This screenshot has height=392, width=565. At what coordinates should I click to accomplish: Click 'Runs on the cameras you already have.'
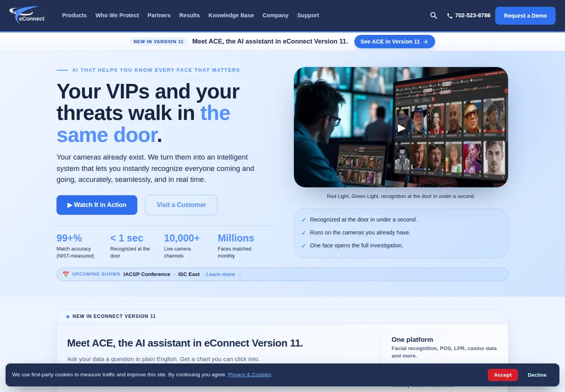coord(360,232)
